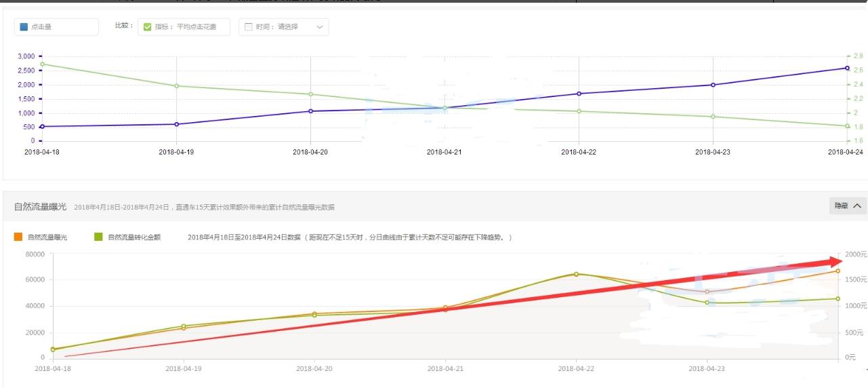Click the 2018-04-24 label on the upper chart
Screen dimensions: 868x388
[846, 153]
